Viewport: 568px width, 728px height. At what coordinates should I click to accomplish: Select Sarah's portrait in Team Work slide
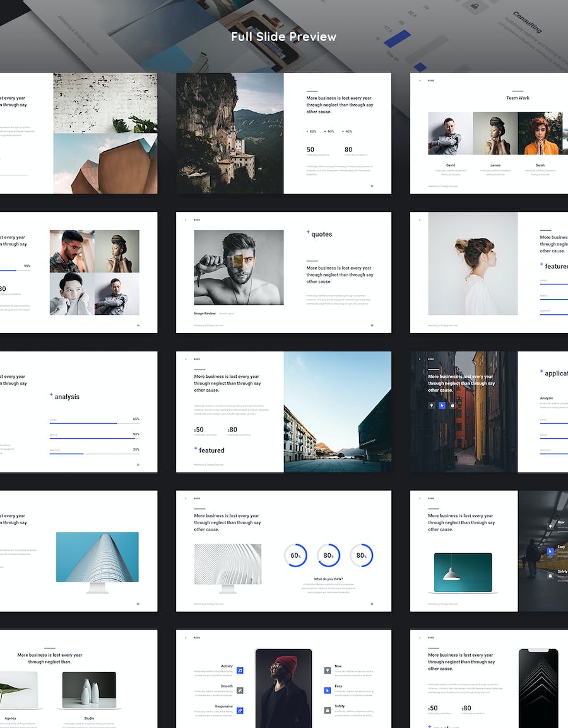coord(540,134)
